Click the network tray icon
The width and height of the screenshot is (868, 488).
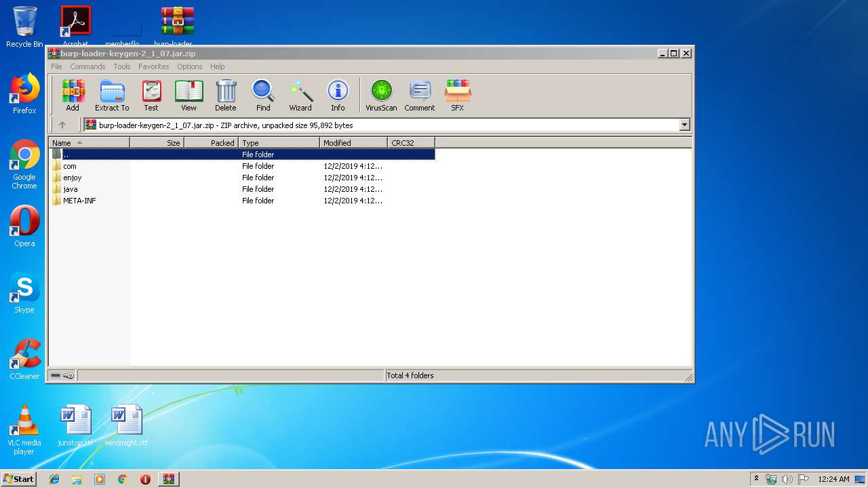771,479
